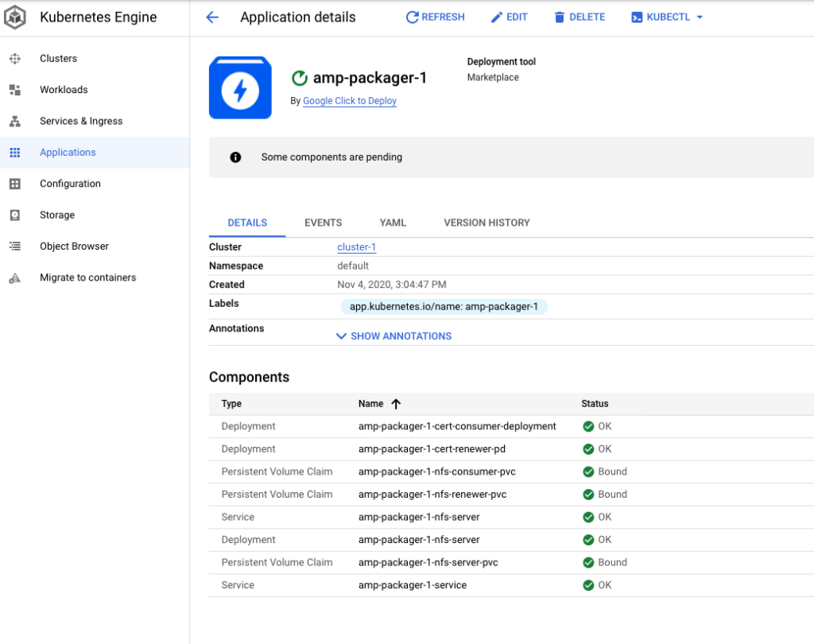Go back using the left arrow
This screenshot has width=814, height=644.
(x=212, y=17)
